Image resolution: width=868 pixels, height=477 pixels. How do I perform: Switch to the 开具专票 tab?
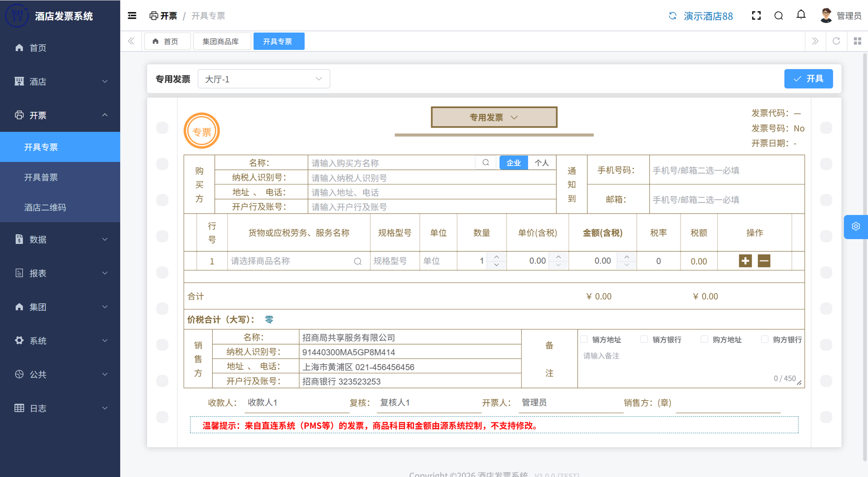coord(279,41)
